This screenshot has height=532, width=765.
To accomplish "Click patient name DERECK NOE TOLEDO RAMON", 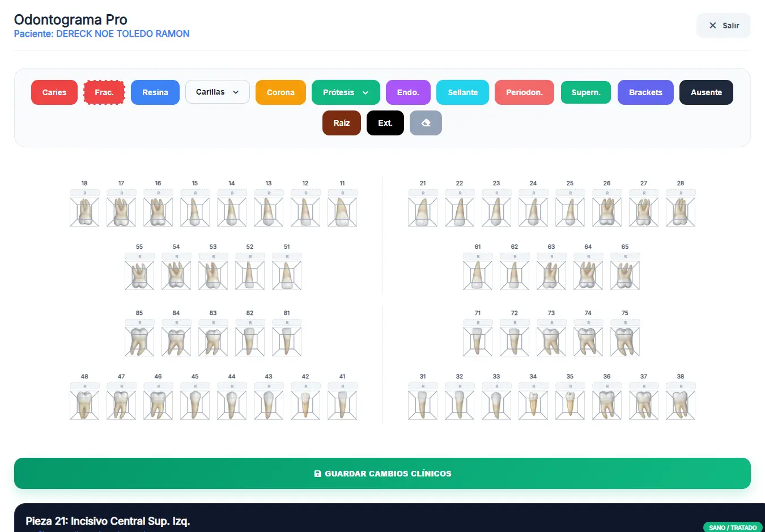I will (123, 34).
